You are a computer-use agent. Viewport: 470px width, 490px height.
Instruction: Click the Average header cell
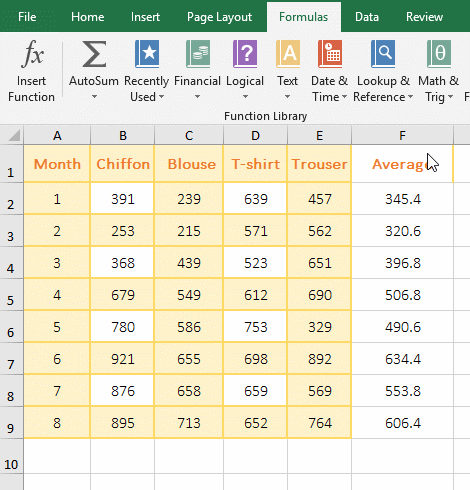pos(403,164)
